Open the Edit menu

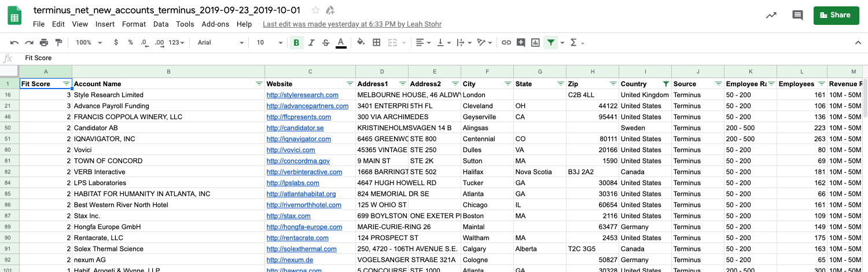point(58,24)
